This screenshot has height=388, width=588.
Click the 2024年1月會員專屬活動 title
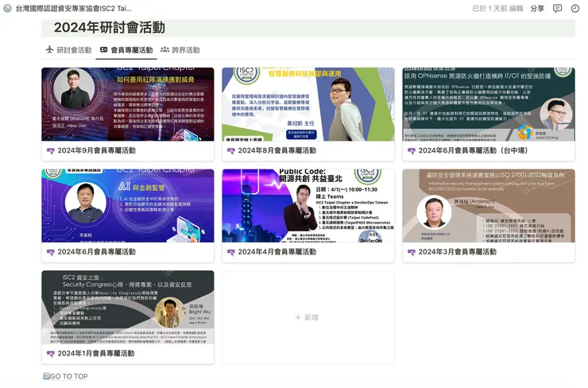[96, 354]
